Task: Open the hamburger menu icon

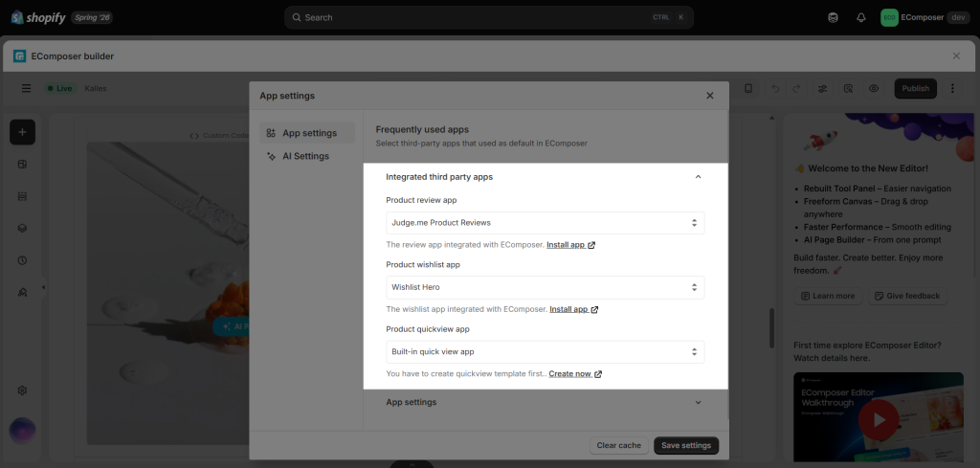Action: (26, 89)
